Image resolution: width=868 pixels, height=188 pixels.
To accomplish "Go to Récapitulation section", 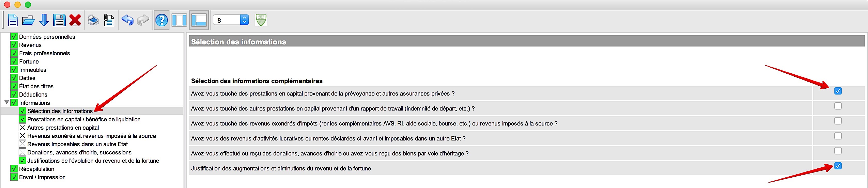I will (36, 169).
